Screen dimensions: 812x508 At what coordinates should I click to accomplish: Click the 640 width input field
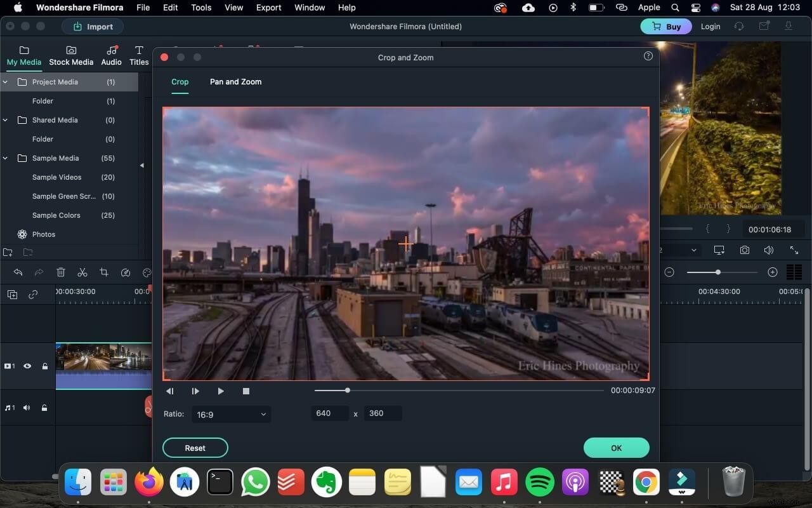coord(329,413)
